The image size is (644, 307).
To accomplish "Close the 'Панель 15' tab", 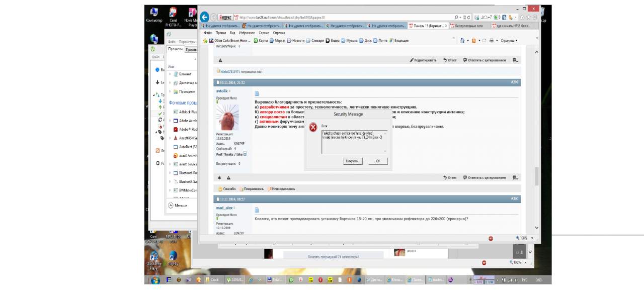I will 446,26.
